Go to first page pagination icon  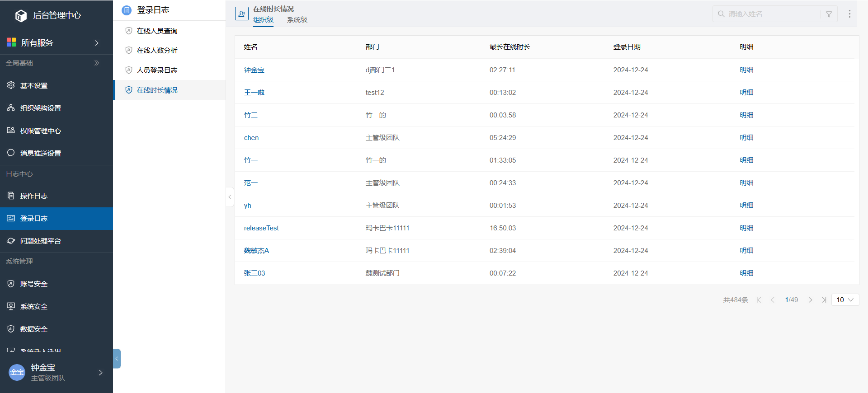click(759, 300)
